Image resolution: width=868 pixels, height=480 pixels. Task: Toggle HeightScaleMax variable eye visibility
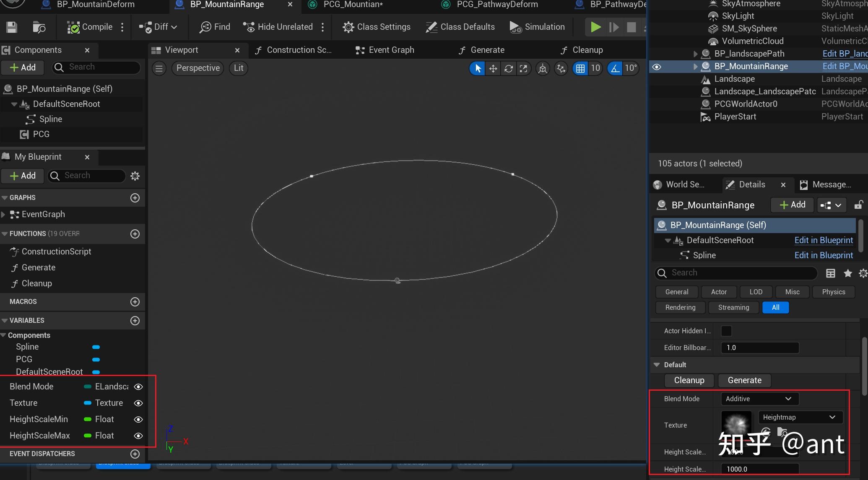click(x=138, y=436)
